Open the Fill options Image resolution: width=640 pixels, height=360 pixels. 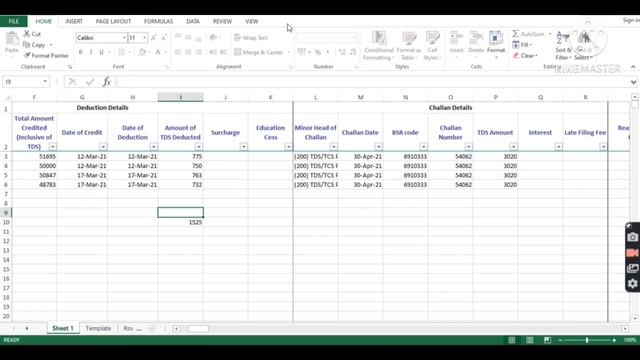tap(522, 44)
